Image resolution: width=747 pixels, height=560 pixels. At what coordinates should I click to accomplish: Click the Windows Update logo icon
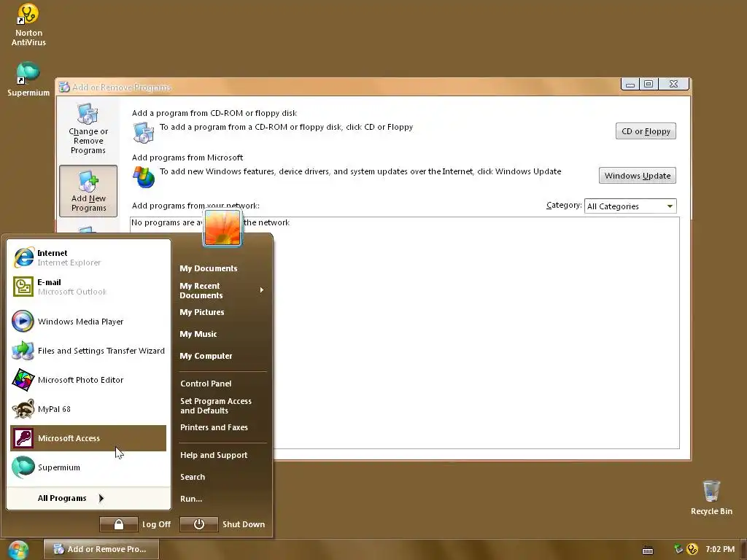(x=144, y=177)
